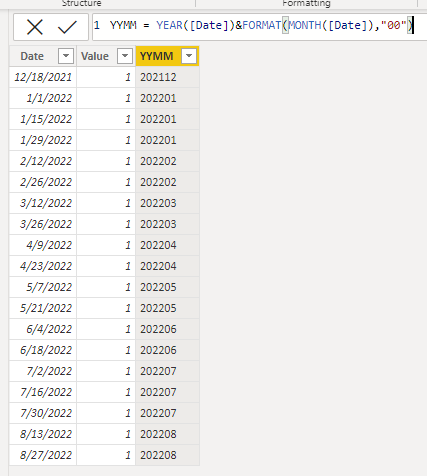Open the YYMM column filter dropdown
The image size is (427, 476).
189,56
